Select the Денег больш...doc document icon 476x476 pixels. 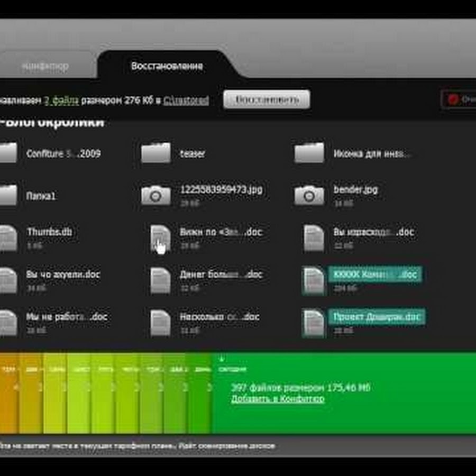[160, 280]
